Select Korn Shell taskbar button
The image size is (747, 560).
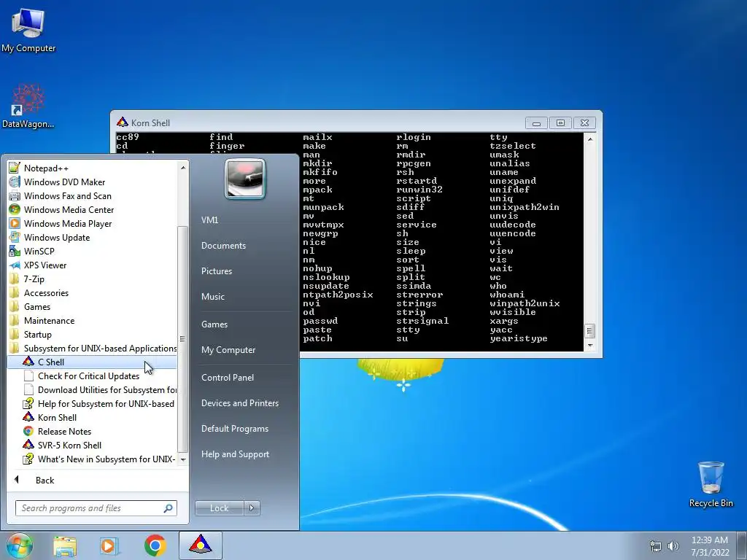click(200, 545)
